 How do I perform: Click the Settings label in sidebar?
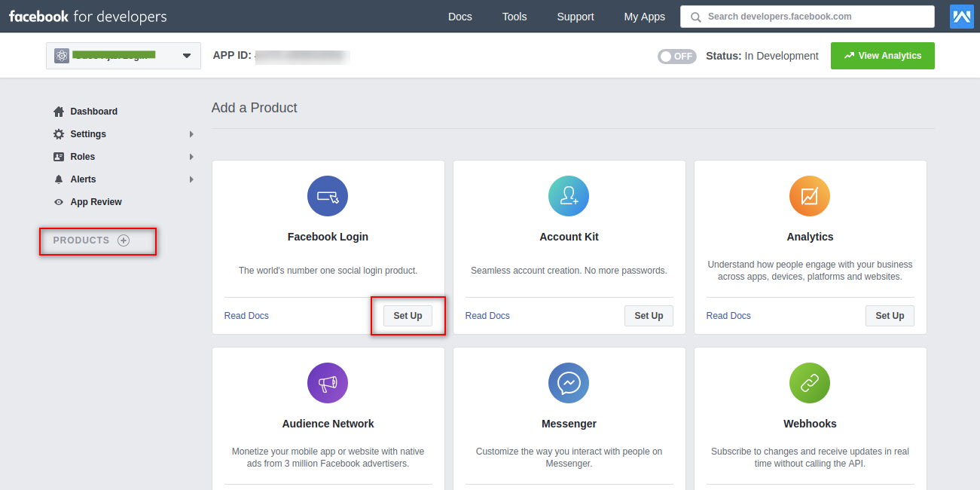(x=88, y=134)
